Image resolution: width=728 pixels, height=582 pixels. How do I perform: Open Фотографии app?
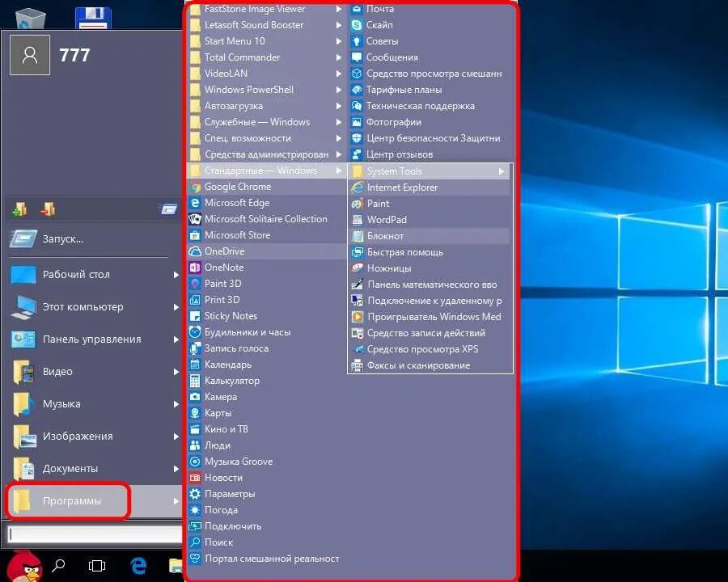click(430, 122)
